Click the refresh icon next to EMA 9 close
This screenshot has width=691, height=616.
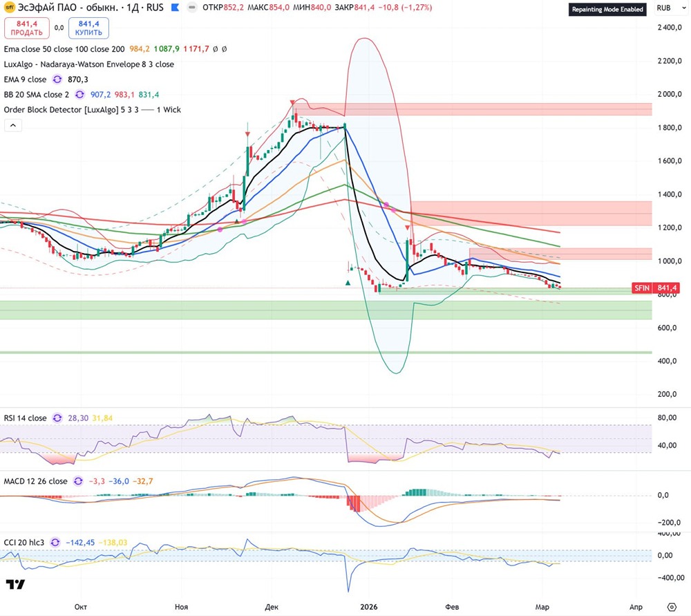pyautogui.click(x=57, y=80)
